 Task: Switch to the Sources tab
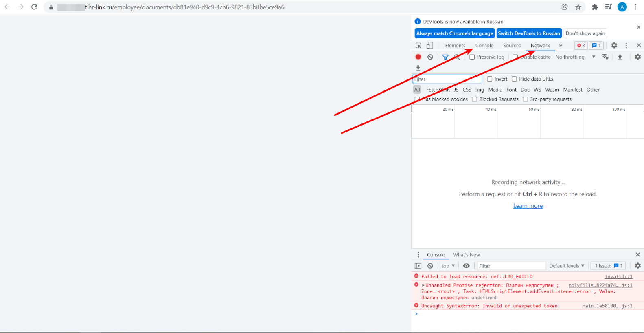(x=512, y=46)
